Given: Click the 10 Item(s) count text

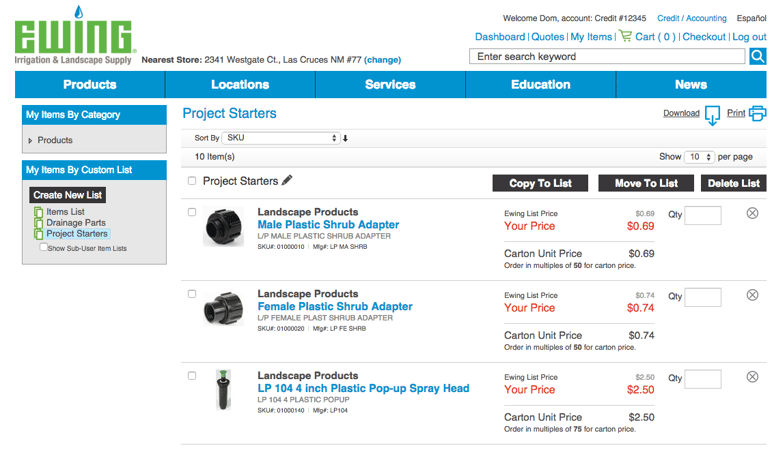Looking at the screenshot, I should 215,157.
